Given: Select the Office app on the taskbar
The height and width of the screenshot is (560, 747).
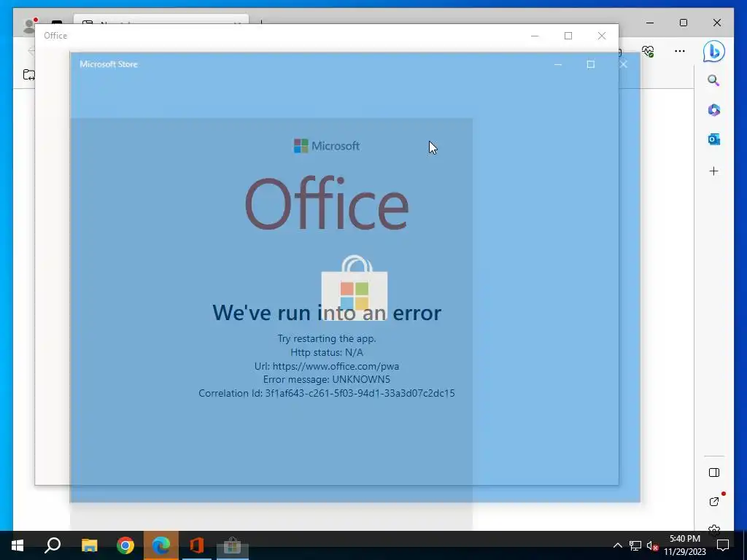Looking at the screenshot, I should tap(197, 545).
